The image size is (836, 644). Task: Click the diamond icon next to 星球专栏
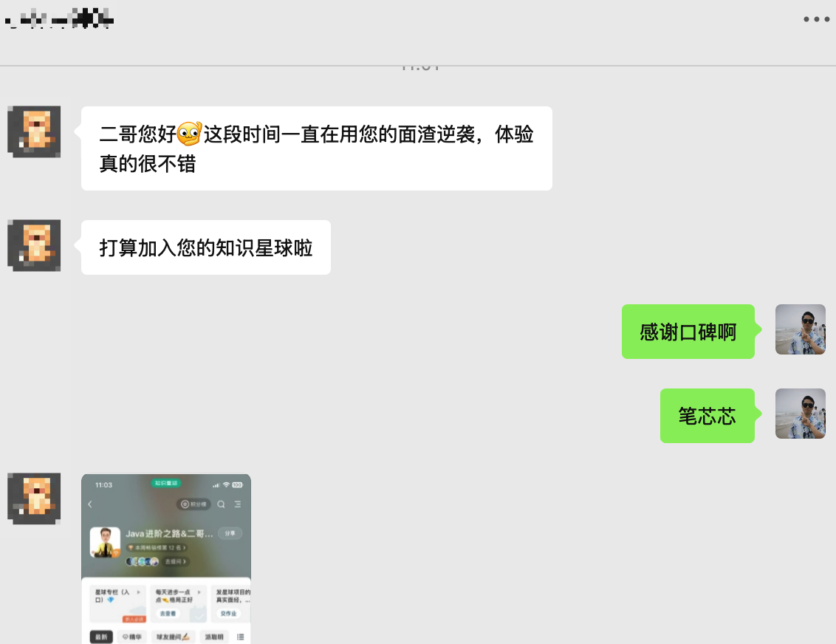pos(112,600)
